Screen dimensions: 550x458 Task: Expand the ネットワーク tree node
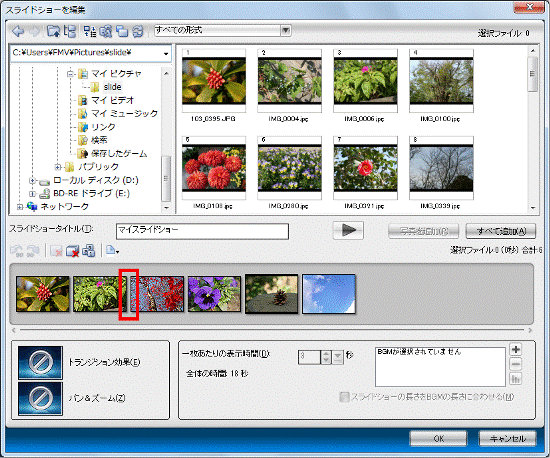[20, 207]
